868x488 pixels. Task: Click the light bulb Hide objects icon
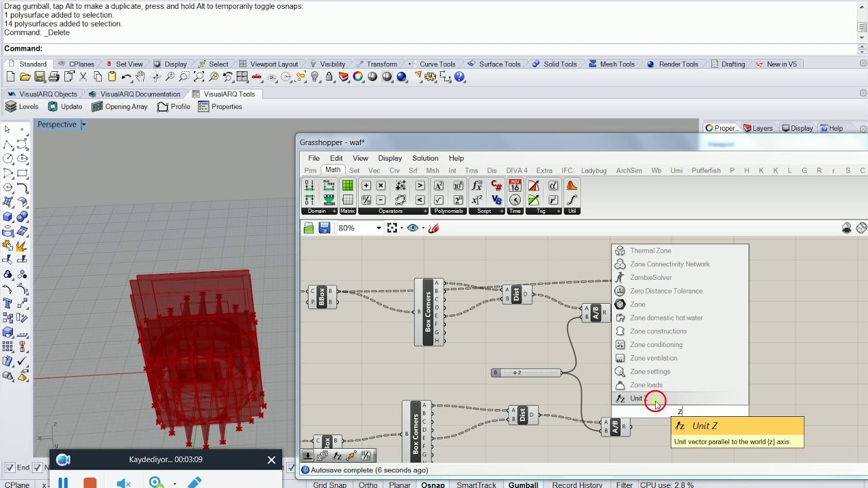[x=315, y=77]
